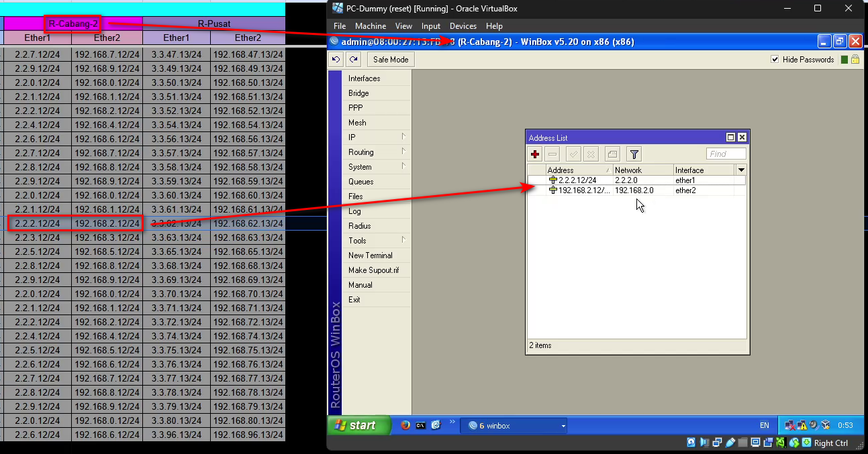Click the R-Pusat header cell in spreadsheet

214,23
